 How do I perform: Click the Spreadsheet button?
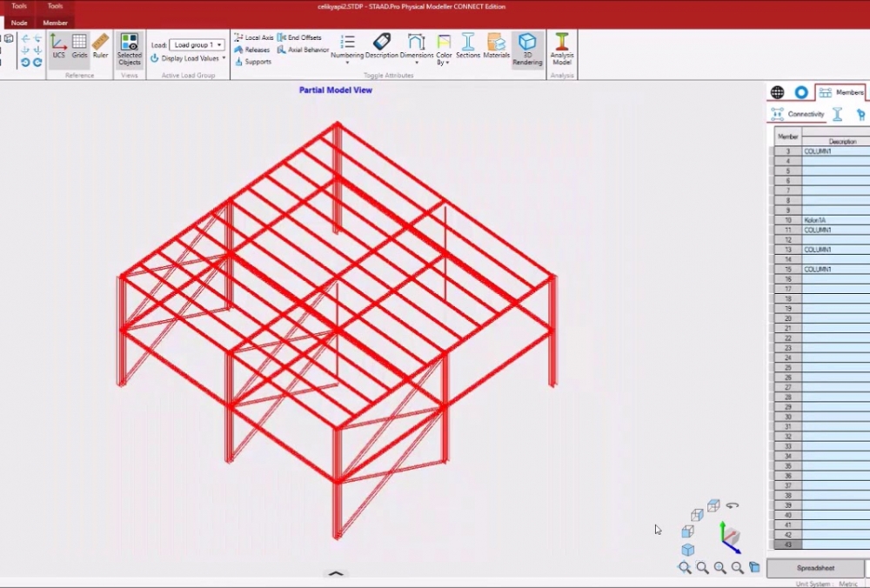815,567
